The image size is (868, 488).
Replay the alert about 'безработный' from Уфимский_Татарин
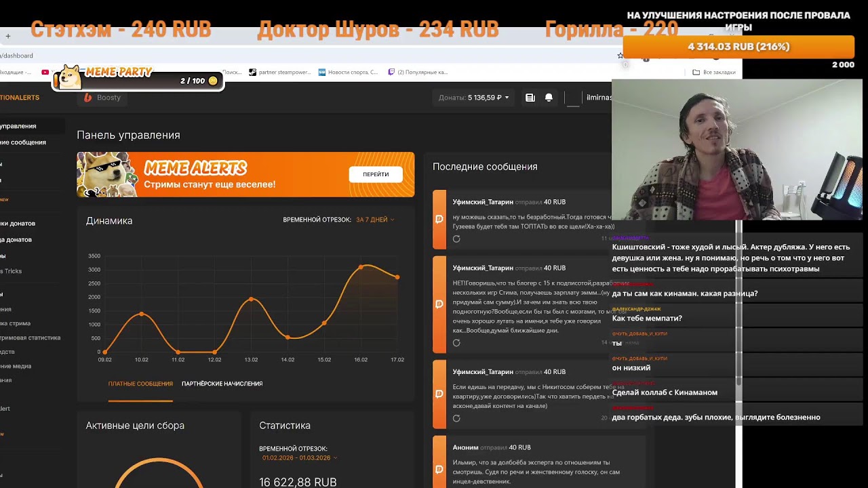[456, 239]
